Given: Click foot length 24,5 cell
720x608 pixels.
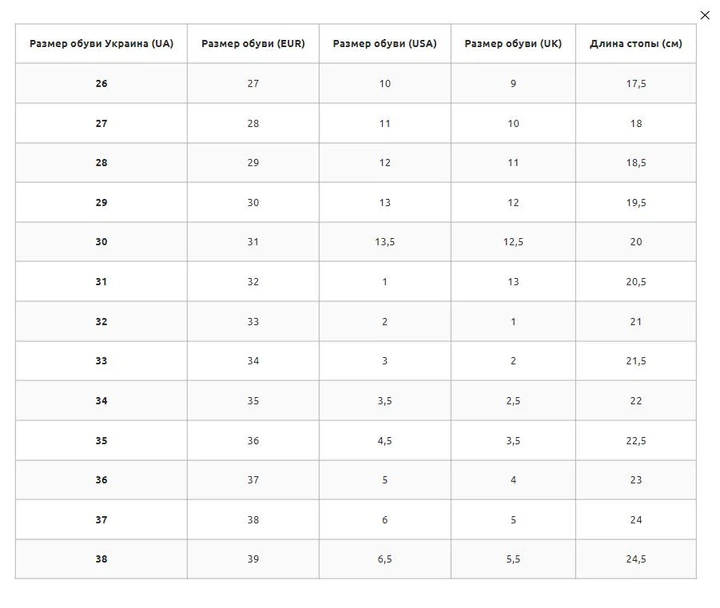Looking at the screenshot, I should click(x=636, y=559).
